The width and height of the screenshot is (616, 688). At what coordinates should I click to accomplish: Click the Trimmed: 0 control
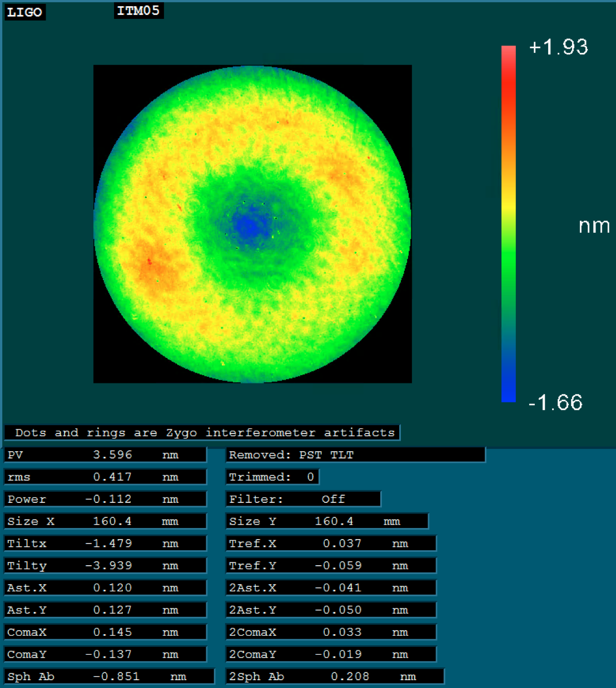click(272, 477)
